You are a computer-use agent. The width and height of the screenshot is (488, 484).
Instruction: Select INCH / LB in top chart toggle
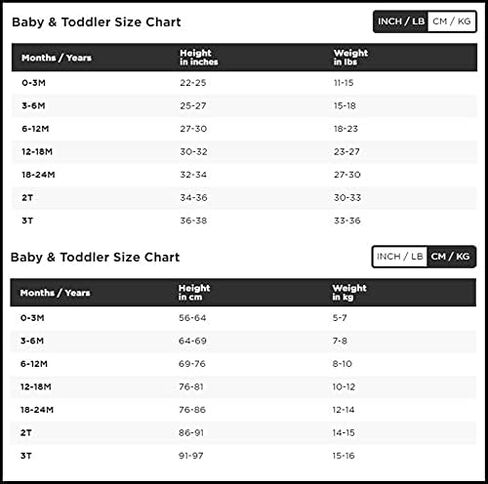(401, 22)
